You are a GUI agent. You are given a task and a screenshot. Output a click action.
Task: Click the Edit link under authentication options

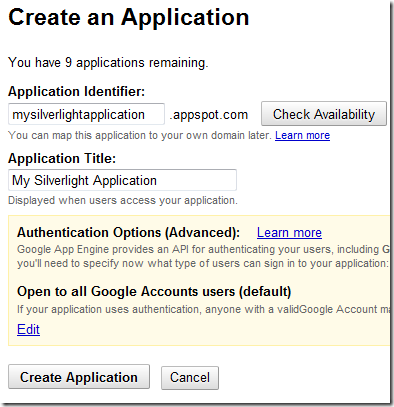coord(28,329)
